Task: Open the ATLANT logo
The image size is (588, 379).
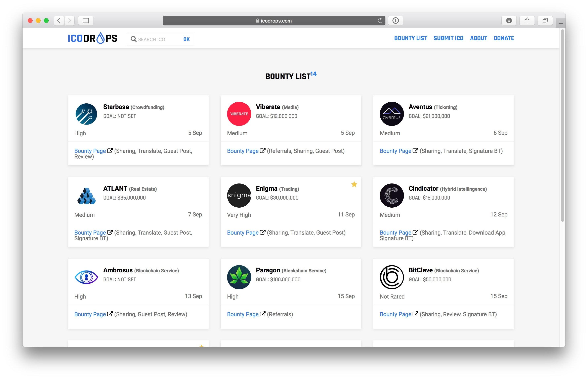Action: 86,196
